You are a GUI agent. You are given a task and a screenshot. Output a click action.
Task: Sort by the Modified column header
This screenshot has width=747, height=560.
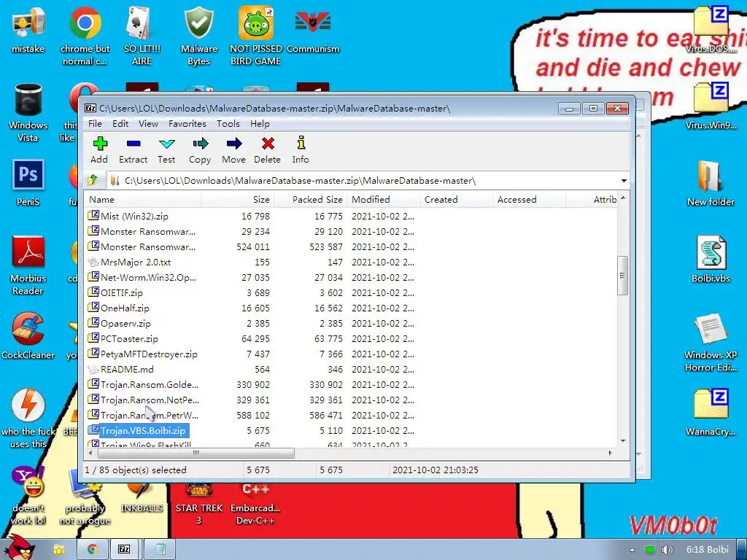384,200
